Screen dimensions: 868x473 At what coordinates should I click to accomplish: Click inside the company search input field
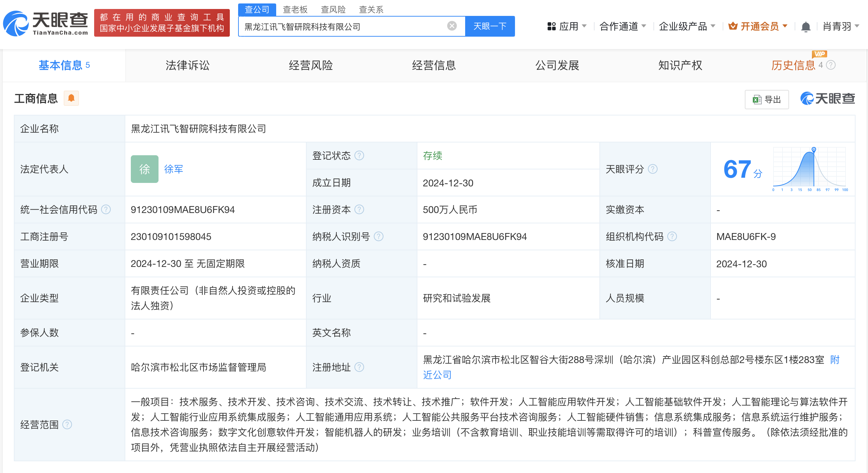(346, 25)
